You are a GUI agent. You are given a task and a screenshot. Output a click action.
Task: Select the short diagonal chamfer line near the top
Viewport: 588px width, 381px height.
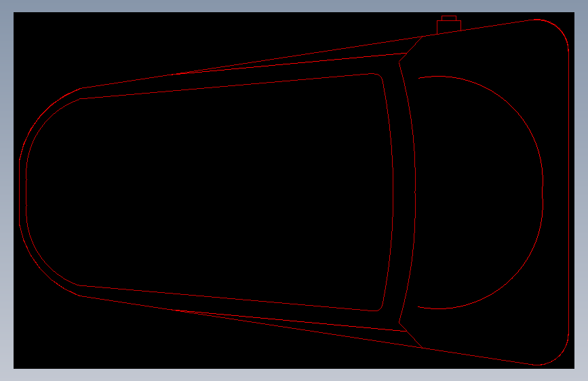pyautogui.click(x=411, y=49)
